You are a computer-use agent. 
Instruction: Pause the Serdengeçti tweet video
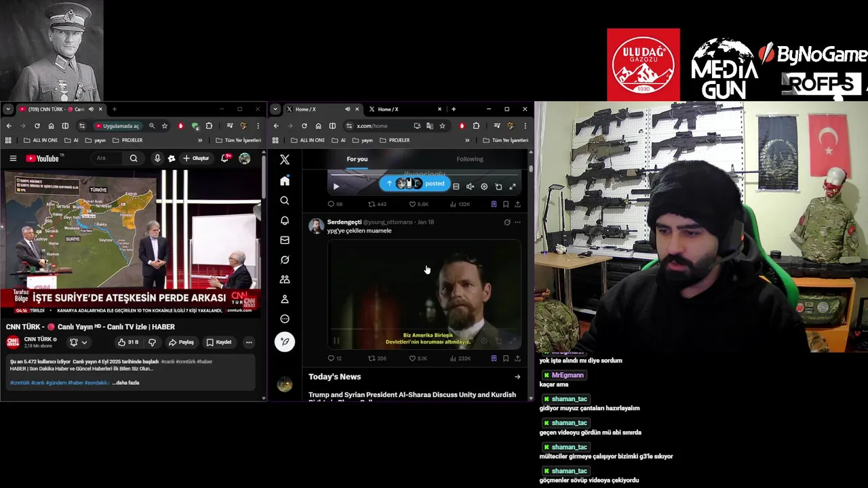336,341
